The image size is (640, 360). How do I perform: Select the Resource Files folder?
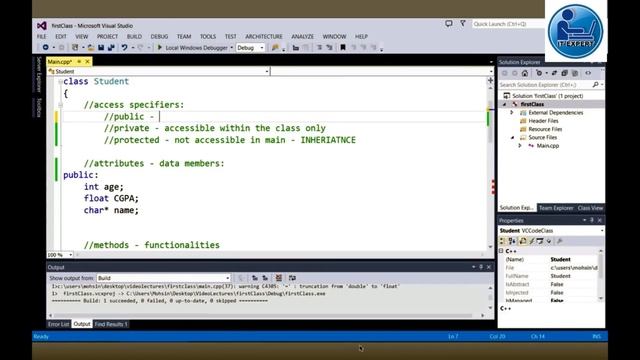tap(545, 129)
